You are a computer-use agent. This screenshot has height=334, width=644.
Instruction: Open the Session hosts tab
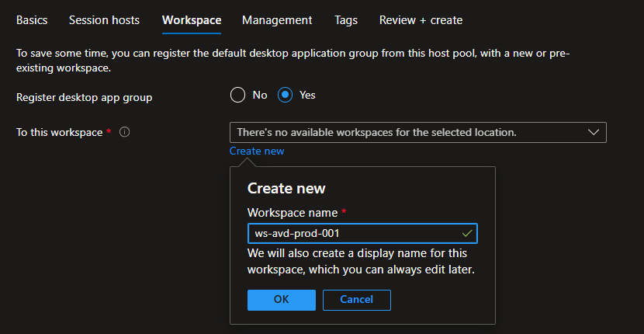(104, 20)
